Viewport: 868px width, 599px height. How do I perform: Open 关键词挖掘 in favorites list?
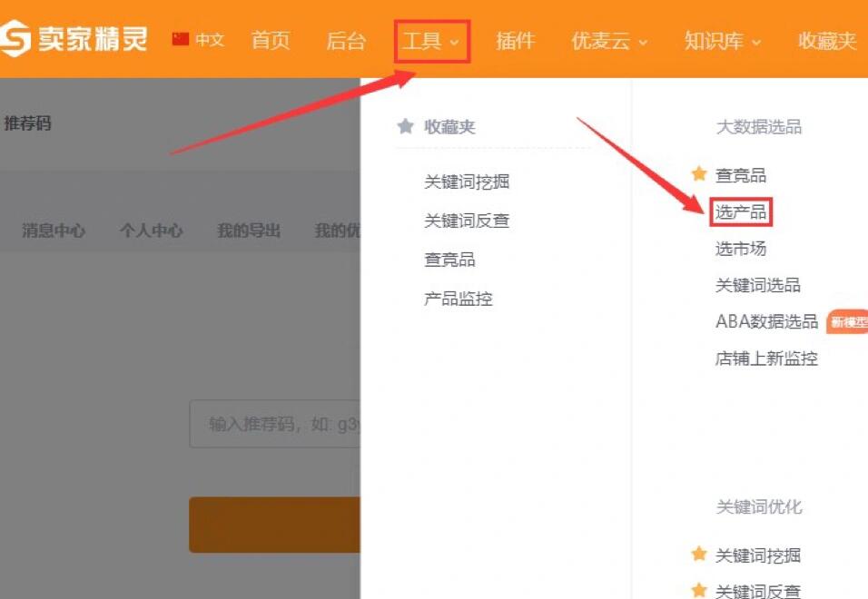(467, 182)
